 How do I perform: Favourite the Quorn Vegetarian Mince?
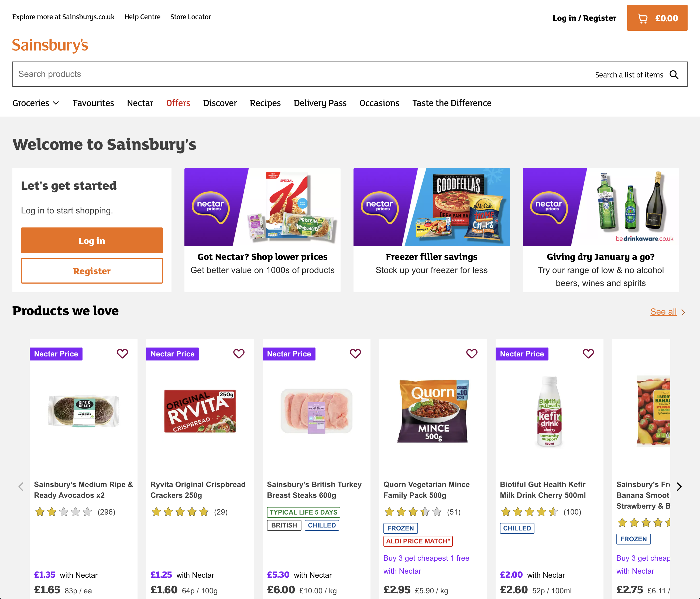point(472,353)
